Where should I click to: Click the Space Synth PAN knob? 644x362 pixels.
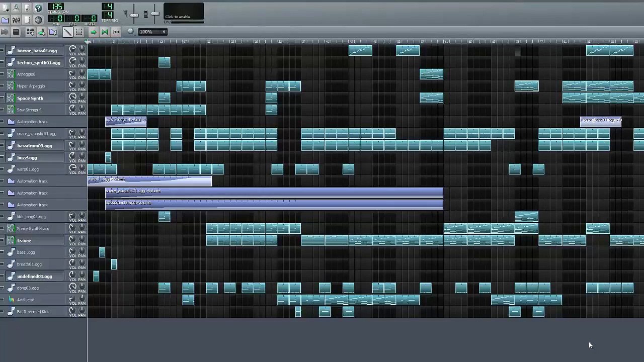[x=82, y=97]
